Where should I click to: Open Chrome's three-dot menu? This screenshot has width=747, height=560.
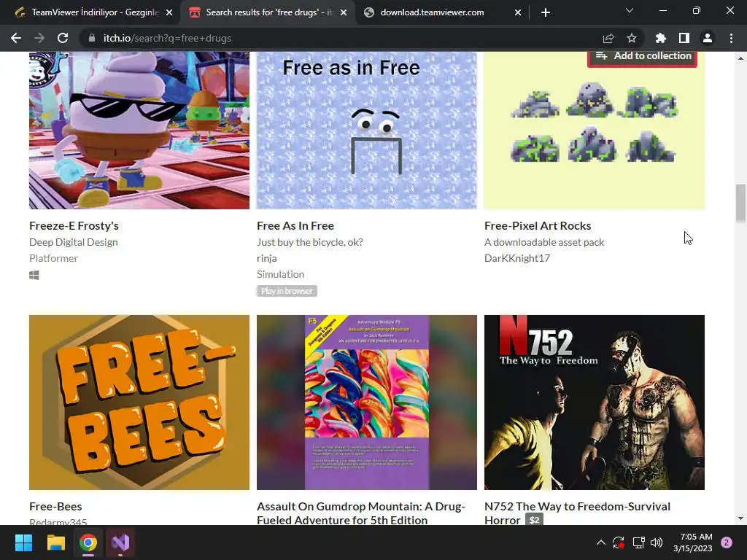coord(731,38)
